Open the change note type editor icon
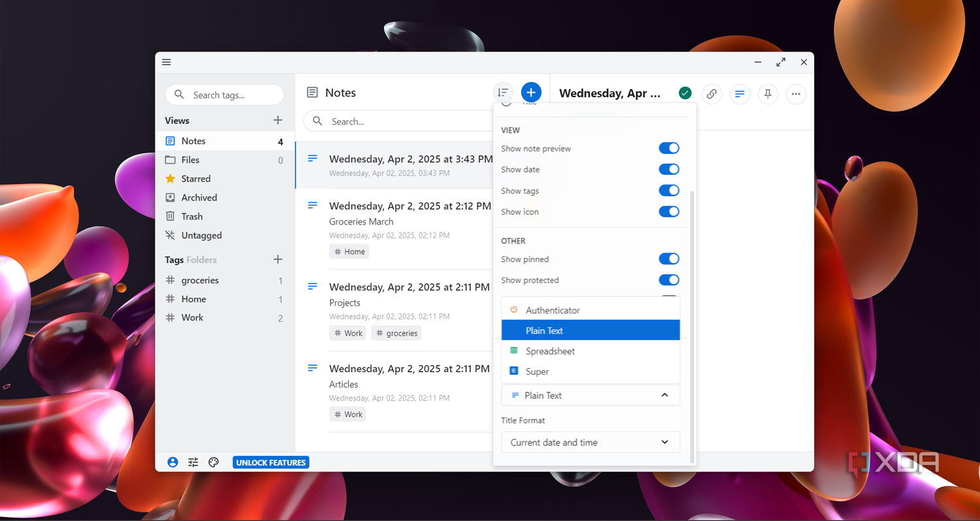This screenshot has height=521, width=980. click(740, 93)
